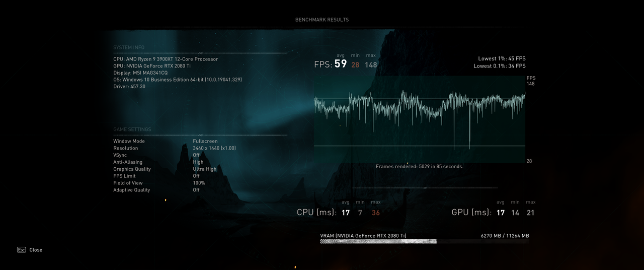644x270 pixels.
Task: Click the Frames rendered: 5029 in 85 seconds text
Action: pos(420,166)
